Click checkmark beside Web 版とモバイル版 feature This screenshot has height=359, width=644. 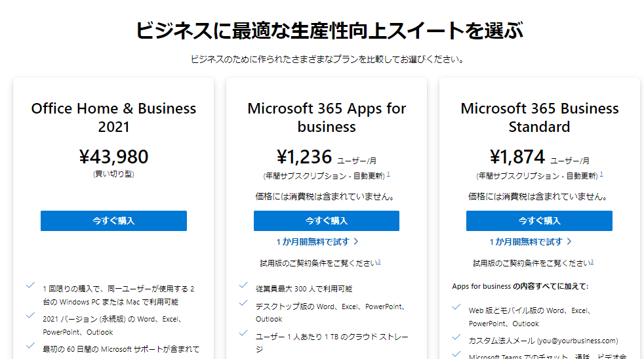coord(456,306)
